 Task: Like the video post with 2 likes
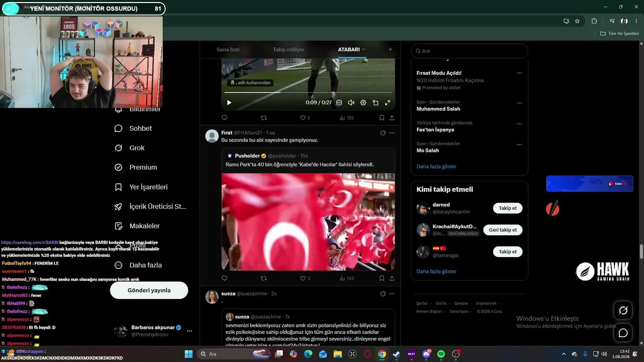pos(305,118)
